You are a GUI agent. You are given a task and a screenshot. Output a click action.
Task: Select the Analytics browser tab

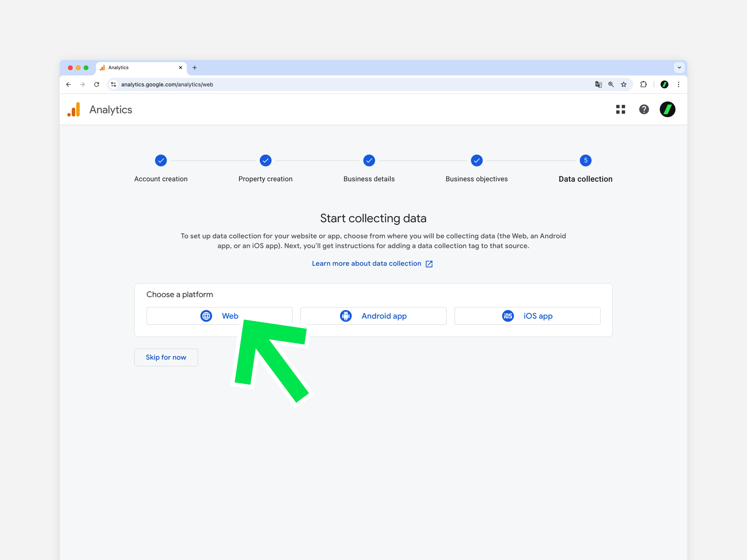pyautogui.click(x=141, y=67)
